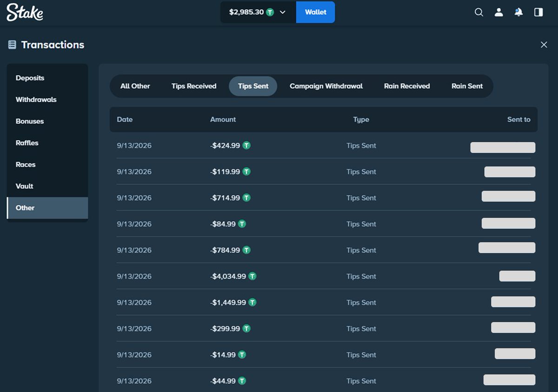
Task: Click the -$4,034.99 amount
Action: [x=228, y=276]
